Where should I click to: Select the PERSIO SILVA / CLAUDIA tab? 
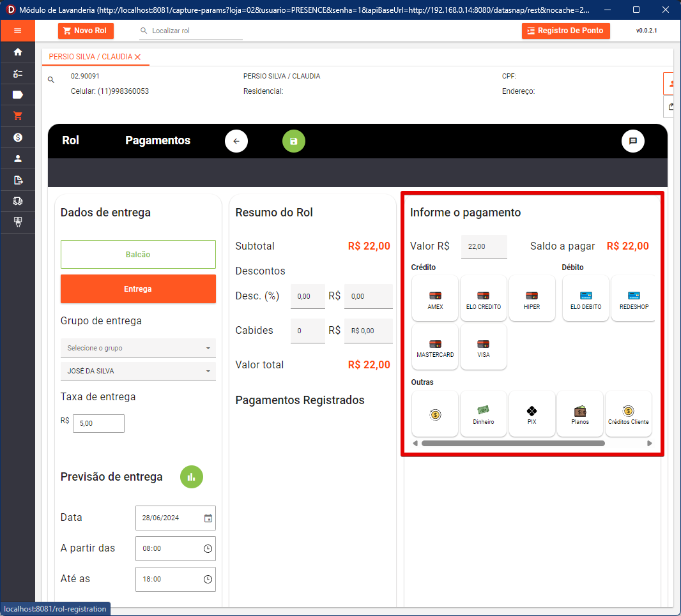[x=90, y=57]
